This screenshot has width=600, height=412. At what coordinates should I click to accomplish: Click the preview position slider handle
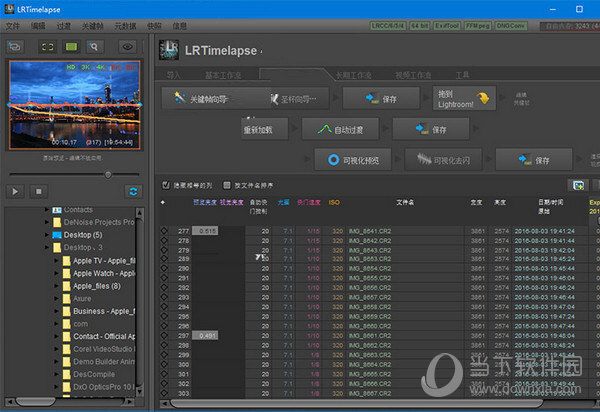click(108, 175)
